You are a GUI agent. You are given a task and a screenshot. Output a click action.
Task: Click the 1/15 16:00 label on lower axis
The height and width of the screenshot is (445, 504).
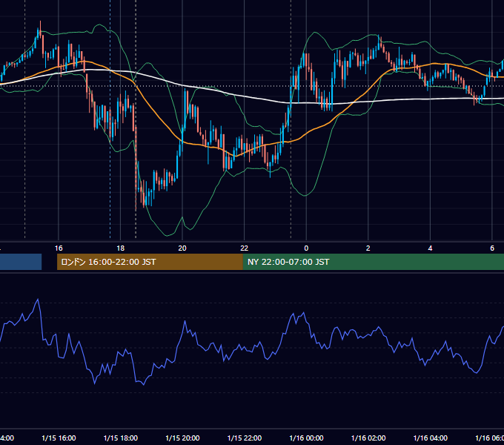[x=59, y=438]
